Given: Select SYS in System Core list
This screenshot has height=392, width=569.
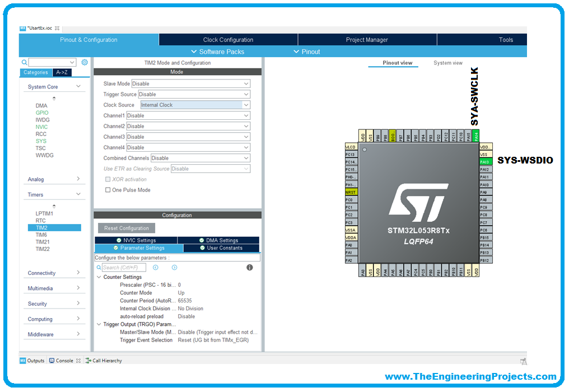Looking at the screenshot, I should click(x=41, y=141).
